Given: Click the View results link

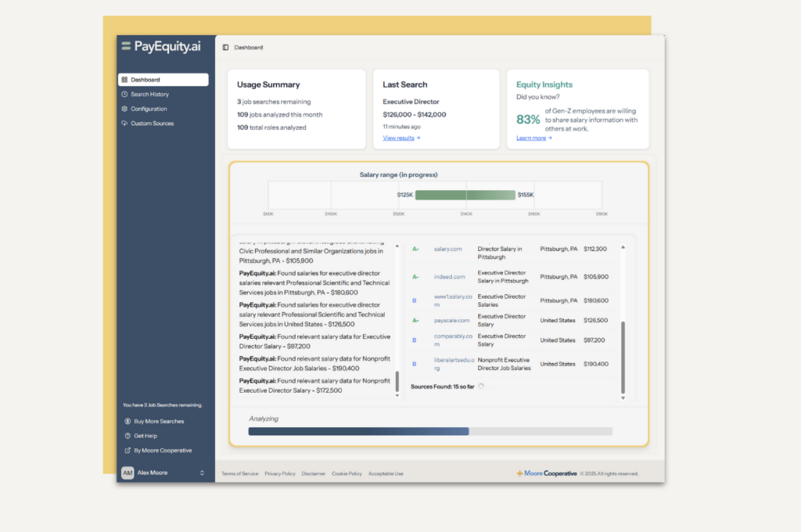Looking at the screenshot, I should pos(401,138).
